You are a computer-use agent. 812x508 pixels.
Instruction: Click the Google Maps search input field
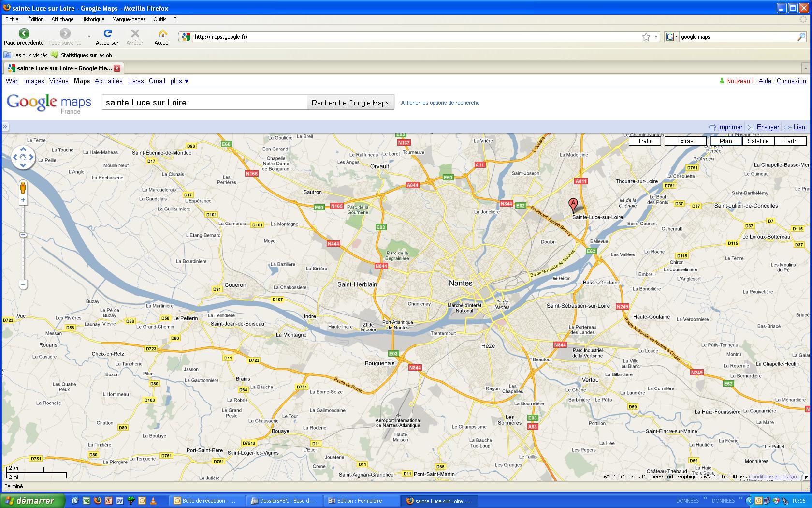(204, 103)
